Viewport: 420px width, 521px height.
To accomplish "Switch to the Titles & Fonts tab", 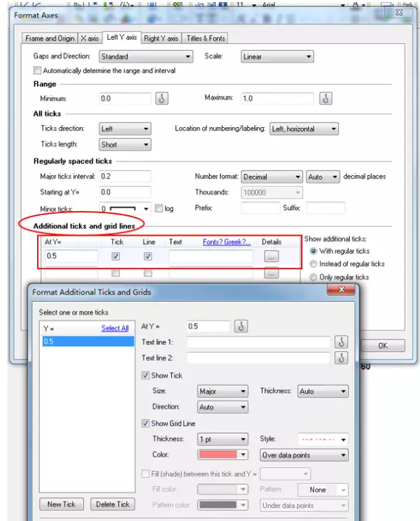I will click(206, 38).
